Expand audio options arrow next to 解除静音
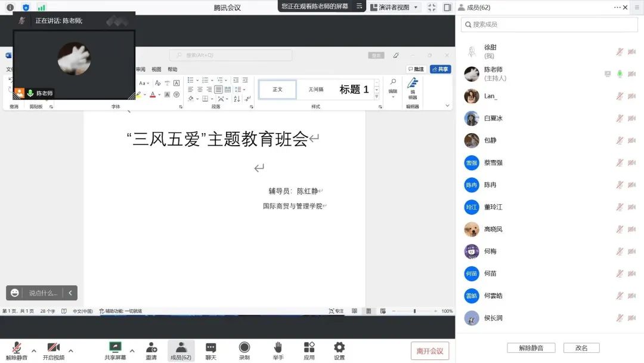 click(33, 350)
